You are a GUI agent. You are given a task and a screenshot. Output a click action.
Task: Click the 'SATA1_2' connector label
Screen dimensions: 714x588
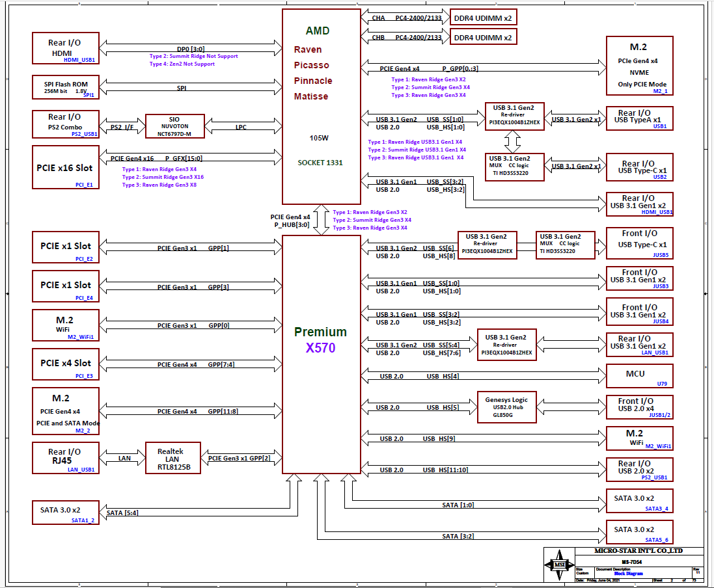point(83,520)
